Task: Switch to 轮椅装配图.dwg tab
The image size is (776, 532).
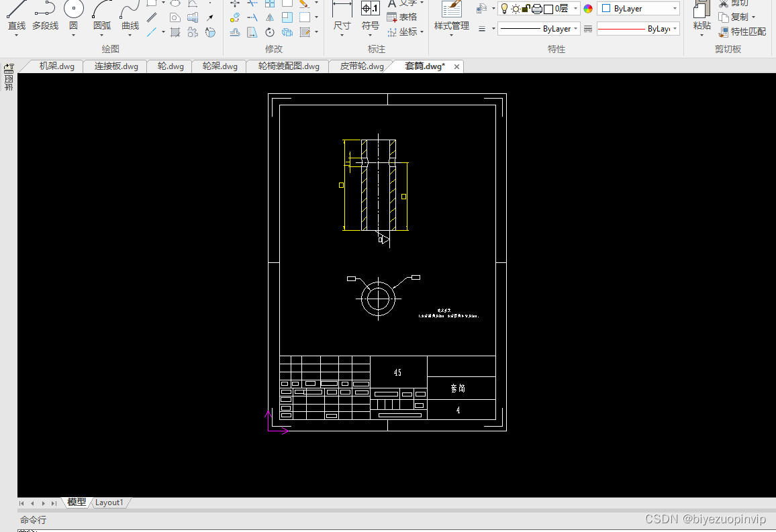Action: [x=289, y=66]
